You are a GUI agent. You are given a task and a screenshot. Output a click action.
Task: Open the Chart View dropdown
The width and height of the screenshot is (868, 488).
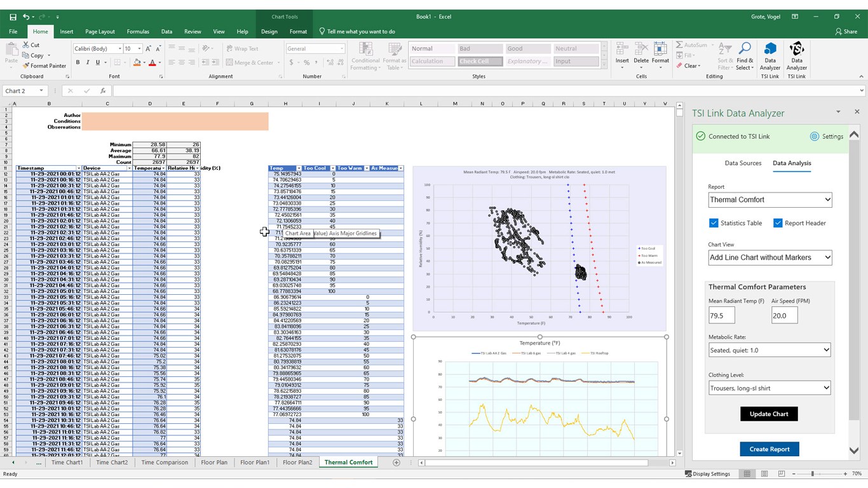[x=770, y=257]
